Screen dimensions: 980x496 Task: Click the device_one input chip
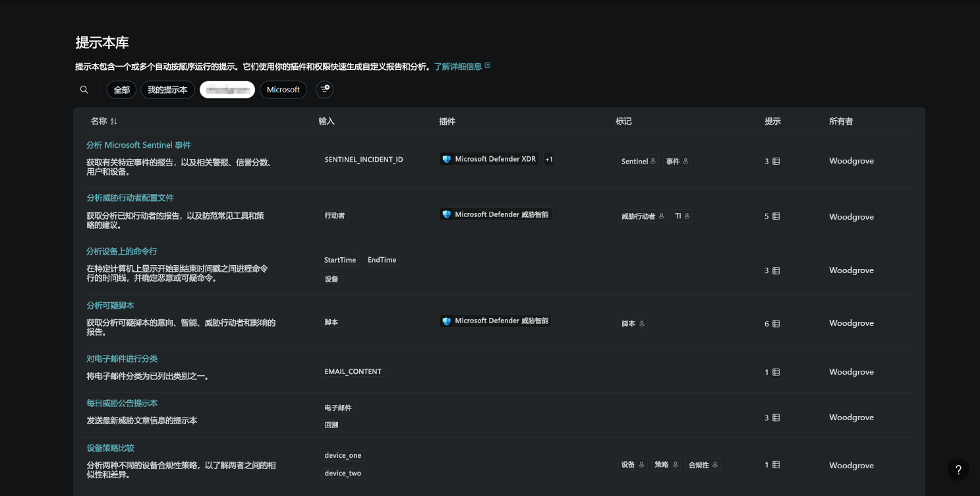(x=343, y=456)
